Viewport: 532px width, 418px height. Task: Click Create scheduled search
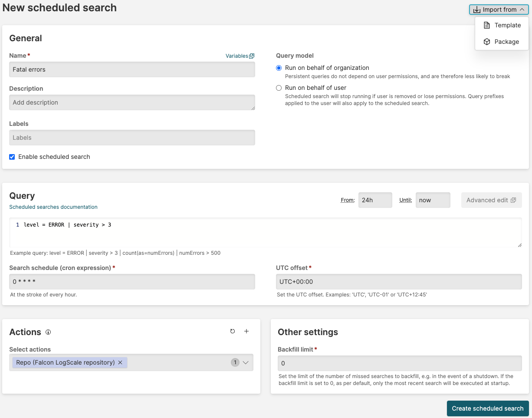coord(487,408)
